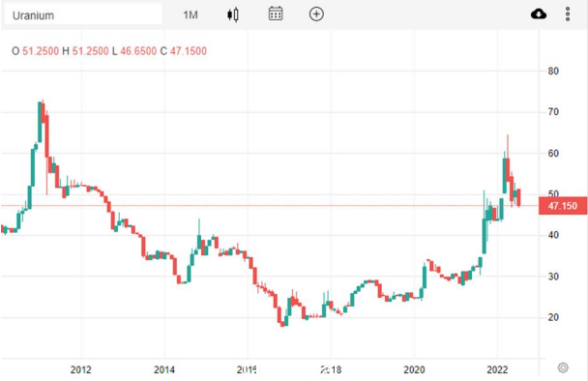Click the 60 price axis label
The image size is (588, 381).
[553, 153]
